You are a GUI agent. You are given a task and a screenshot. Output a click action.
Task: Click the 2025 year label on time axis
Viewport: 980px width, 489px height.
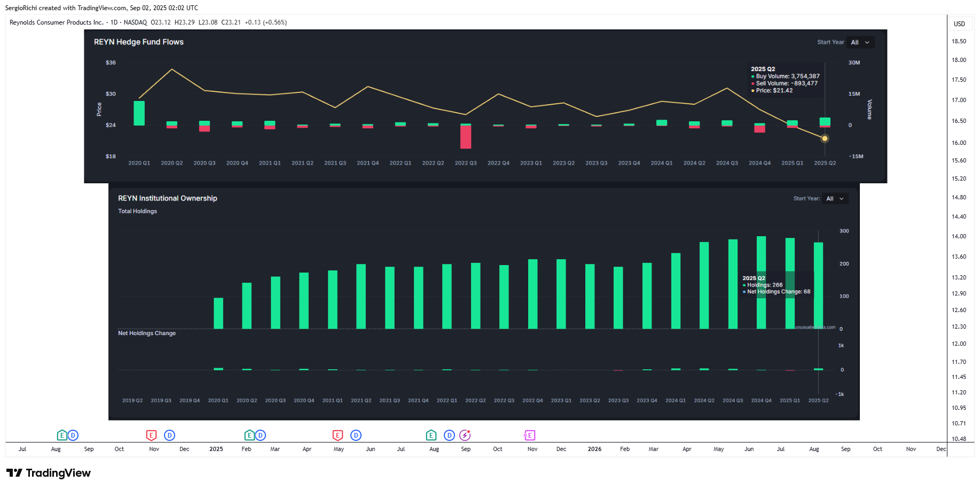click(216, 449)
